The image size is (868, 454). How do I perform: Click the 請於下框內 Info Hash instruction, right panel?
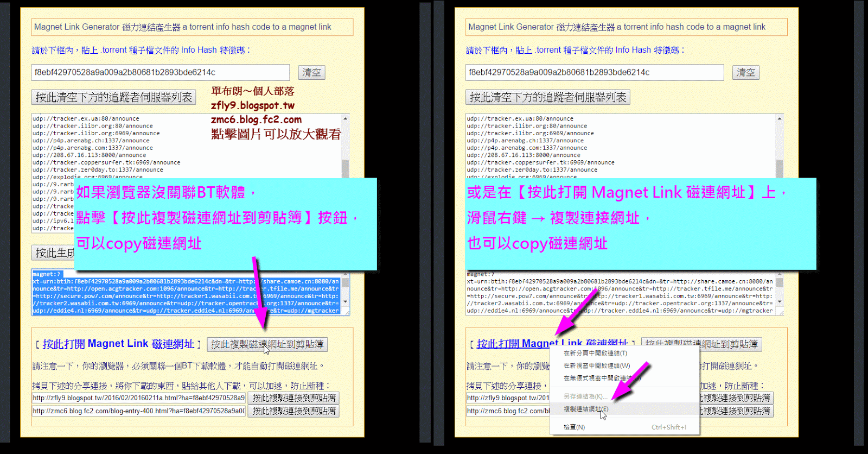[576, 50]
